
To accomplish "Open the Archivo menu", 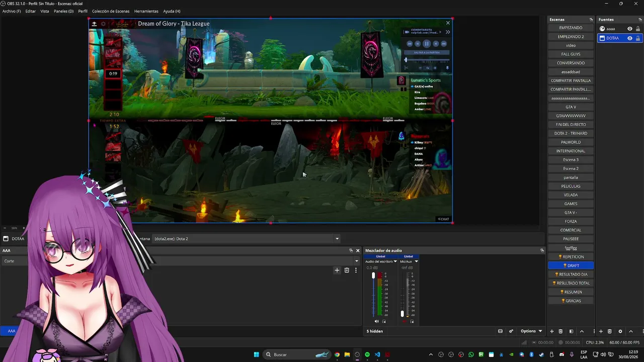I will [x=12, y=11].
